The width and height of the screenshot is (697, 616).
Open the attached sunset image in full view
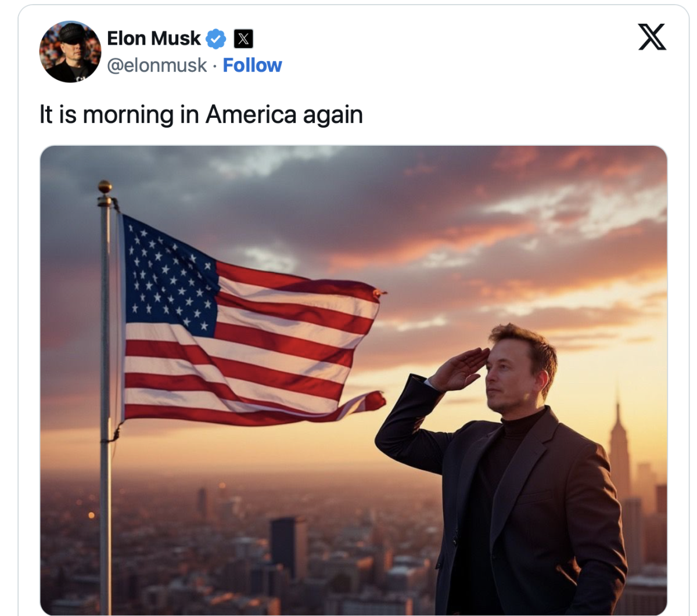coord(353,380)
